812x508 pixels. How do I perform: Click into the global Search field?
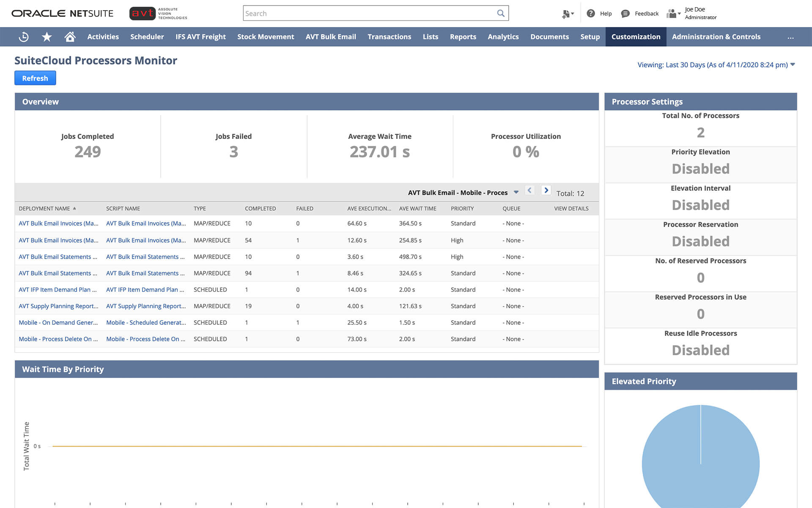(368, 14)
